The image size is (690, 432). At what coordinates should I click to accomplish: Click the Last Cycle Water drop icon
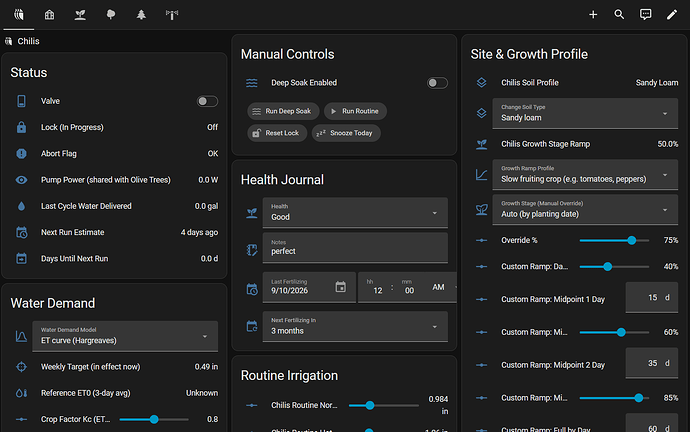point(21,206)
